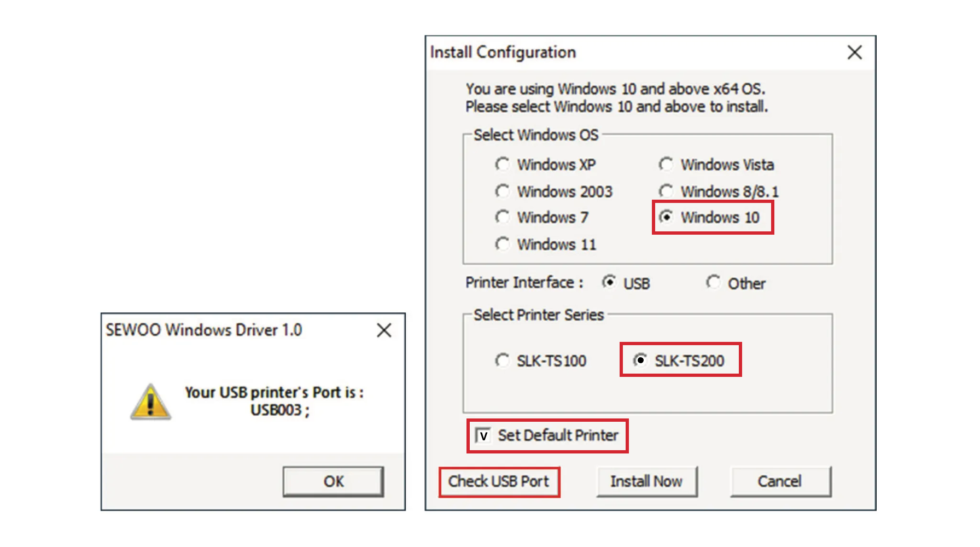Click the 'You are using Windows 10 and above x64 OS.' text
Screen dimensions: 980x547
point(616,89)
